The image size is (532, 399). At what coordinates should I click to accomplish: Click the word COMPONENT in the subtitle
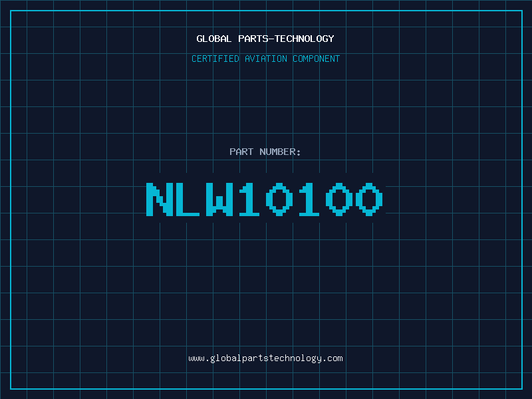click(x=317, y=59)
